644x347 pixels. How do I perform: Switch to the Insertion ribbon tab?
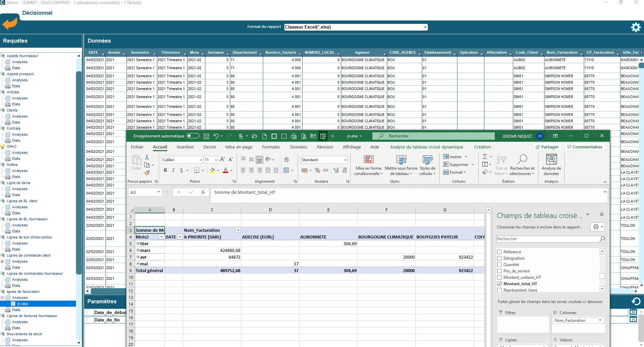tap(185, 147)
